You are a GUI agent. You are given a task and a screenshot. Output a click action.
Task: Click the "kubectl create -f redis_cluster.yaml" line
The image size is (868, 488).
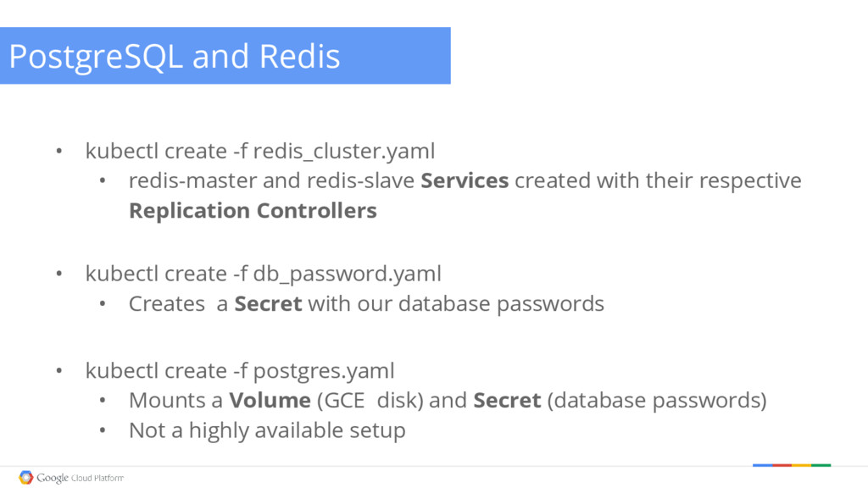click(259, 151)
